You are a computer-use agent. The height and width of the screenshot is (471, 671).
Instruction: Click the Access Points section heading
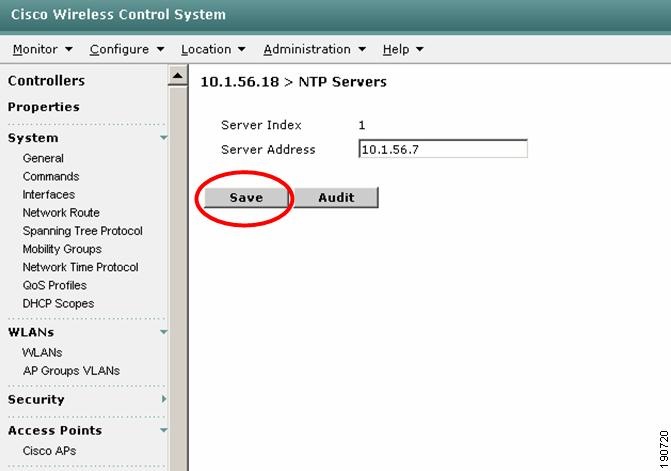(x=55, y=430)
